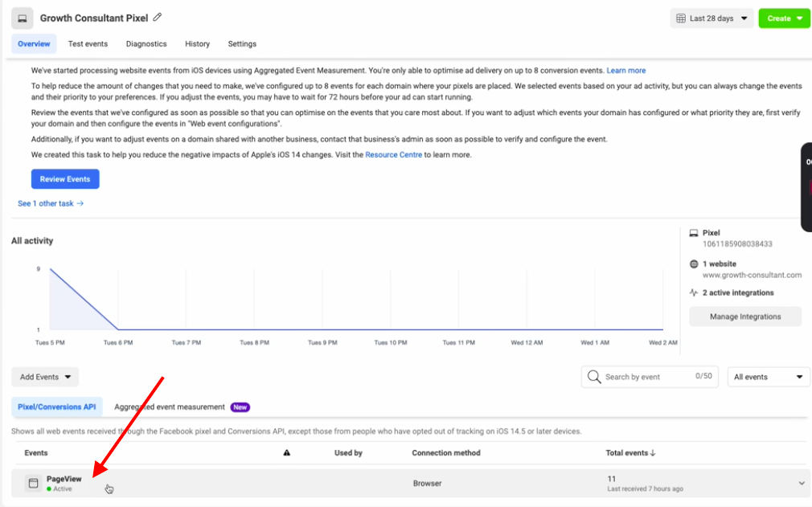Expand the PageView row chevron
The image size is (812, 507).
(801, 483)
